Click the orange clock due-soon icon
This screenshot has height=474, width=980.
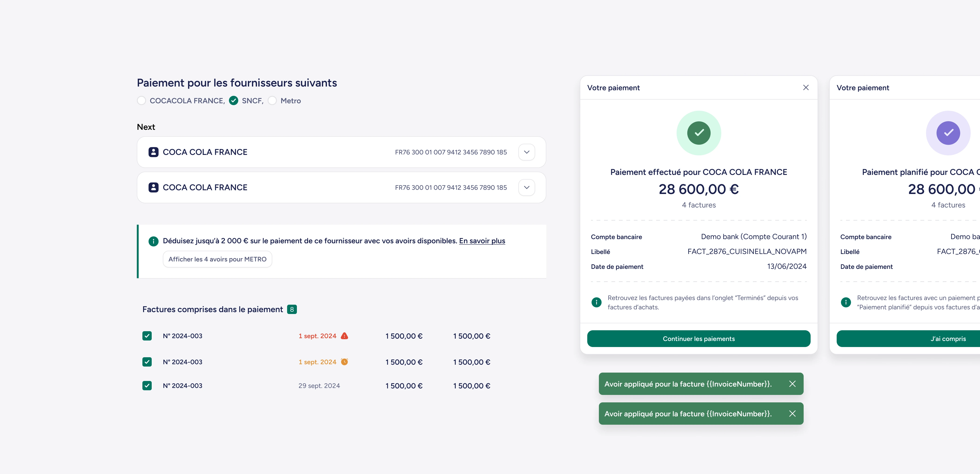click(x=344, y=362)
